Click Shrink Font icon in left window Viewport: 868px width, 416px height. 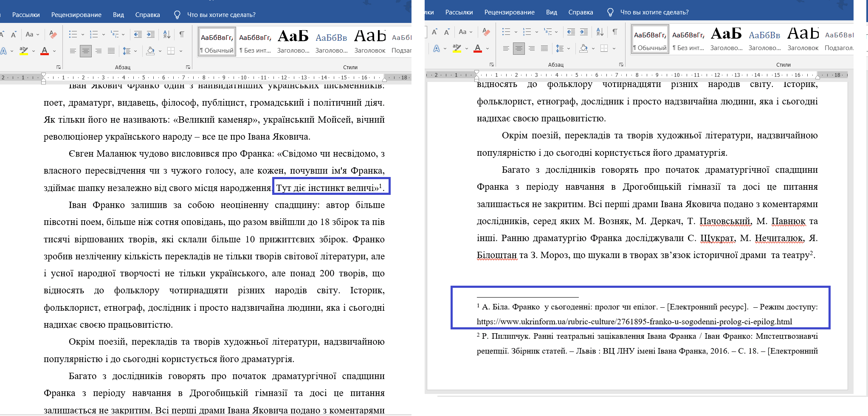tap(14, 34)
